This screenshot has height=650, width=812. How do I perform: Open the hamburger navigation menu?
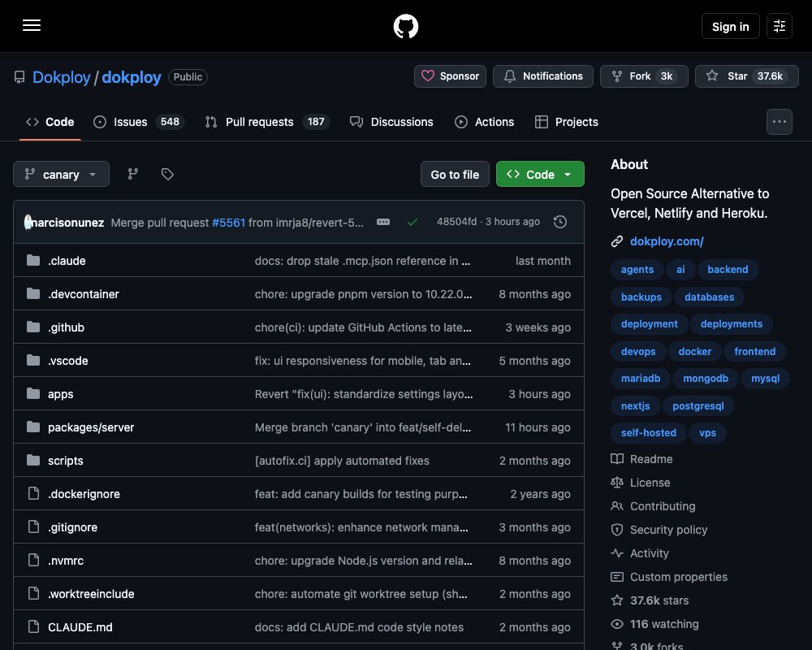[x=32, y=25]
